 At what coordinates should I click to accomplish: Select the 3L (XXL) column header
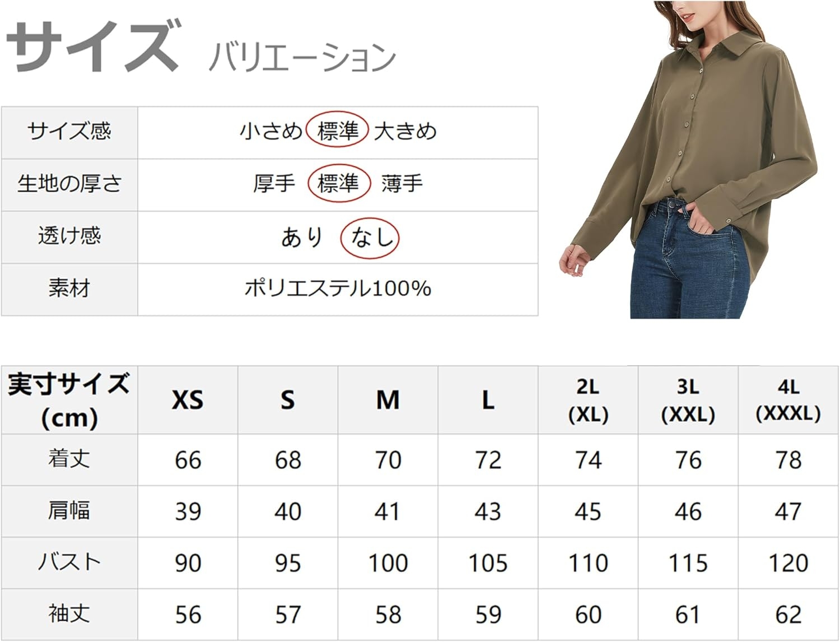pos(688,401)
